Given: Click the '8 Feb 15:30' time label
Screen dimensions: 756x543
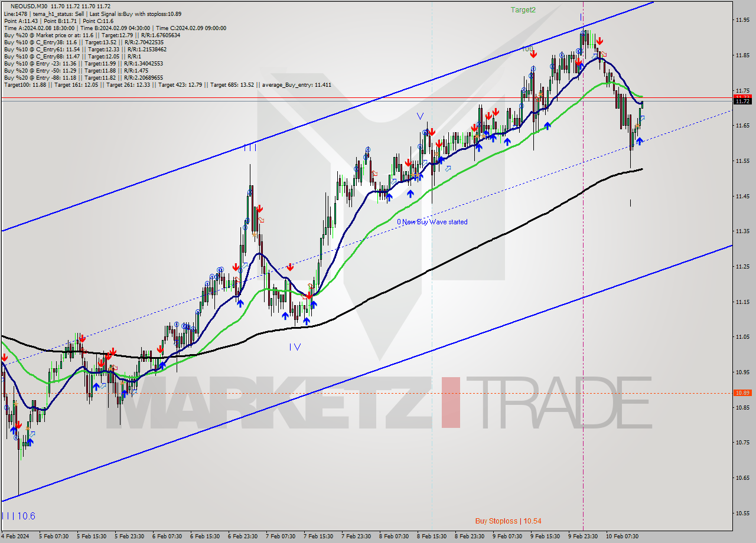Looking at the screenshot, I should tap(432, 537).
